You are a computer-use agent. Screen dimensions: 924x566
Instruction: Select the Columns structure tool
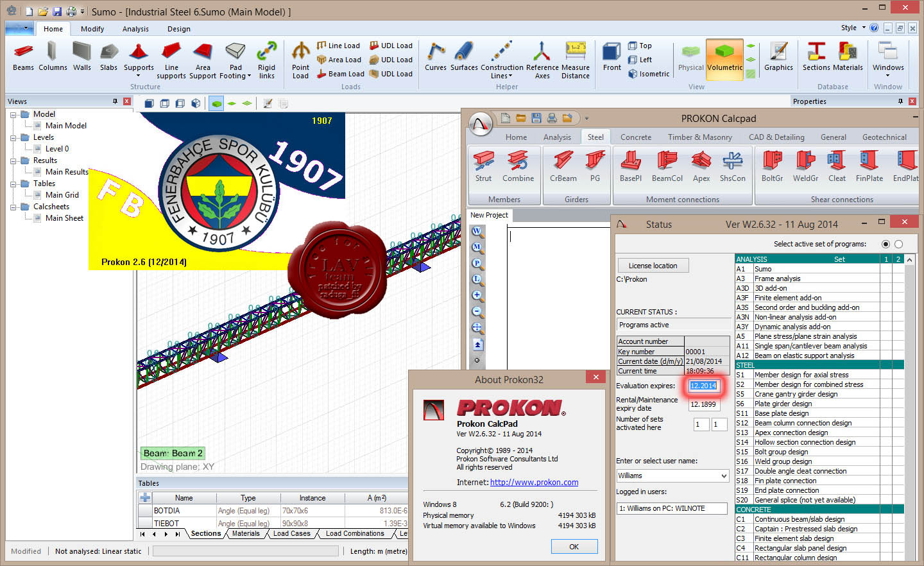pyautogui.click(x=53, y=56)
